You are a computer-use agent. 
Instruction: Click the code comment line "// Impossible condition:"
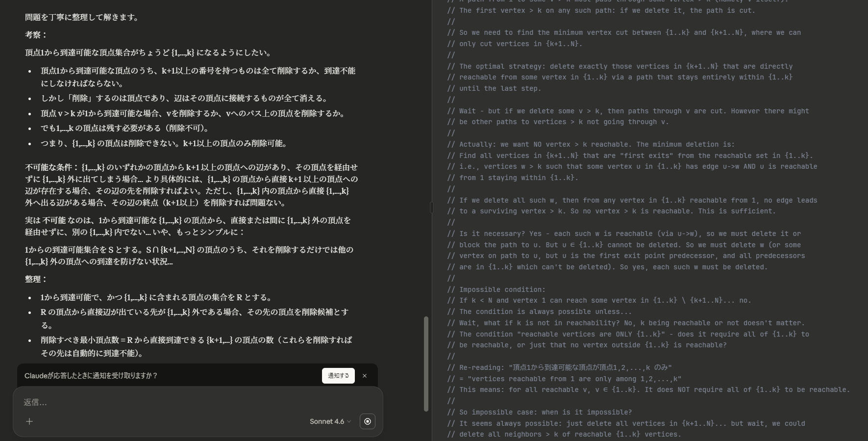[x=496, y=289]
